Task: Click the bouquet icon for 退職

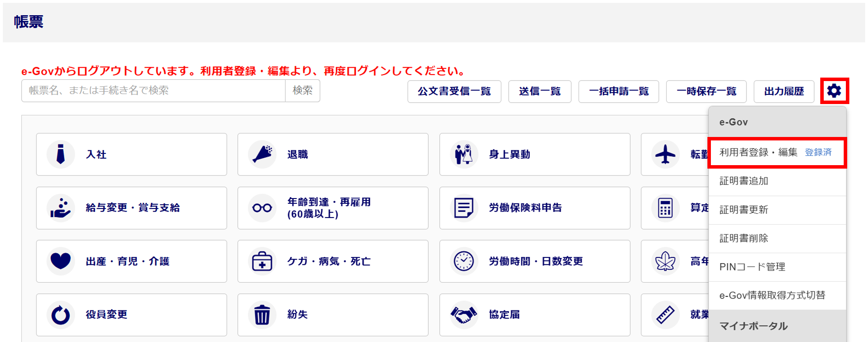Action: pyautogui.click(x=262, y=154)
